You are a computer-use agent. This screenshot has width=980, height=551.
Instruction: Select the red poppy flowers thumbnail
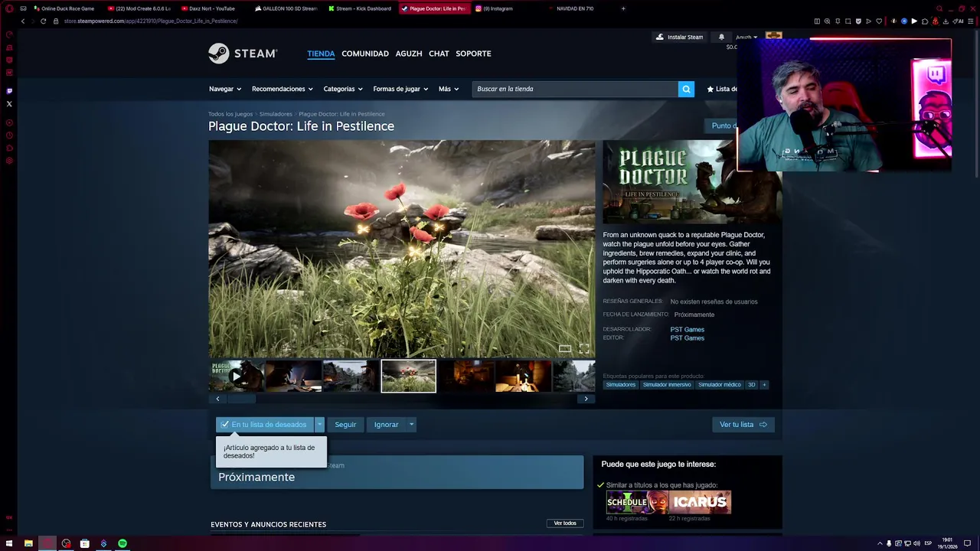[x=409, y=376]
